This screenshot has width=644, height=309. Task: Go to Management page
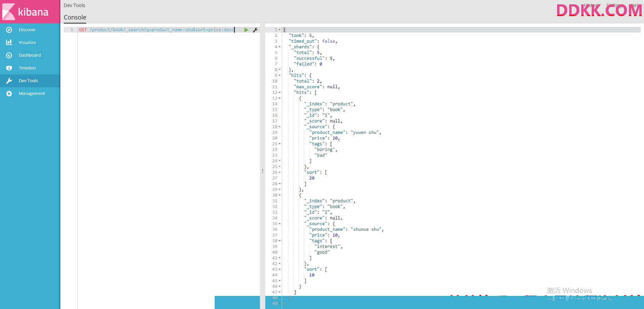32,94
